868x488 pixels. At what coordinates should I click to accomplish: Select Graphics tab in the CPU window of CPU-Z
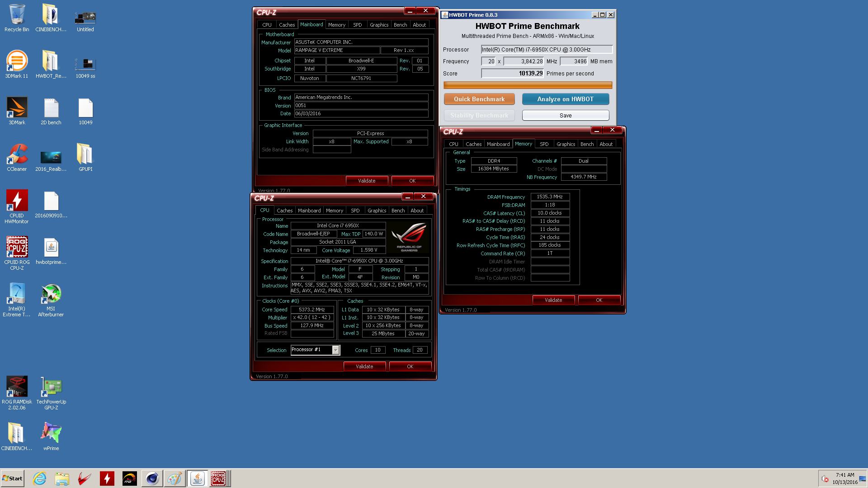click(x=377, y=211)
